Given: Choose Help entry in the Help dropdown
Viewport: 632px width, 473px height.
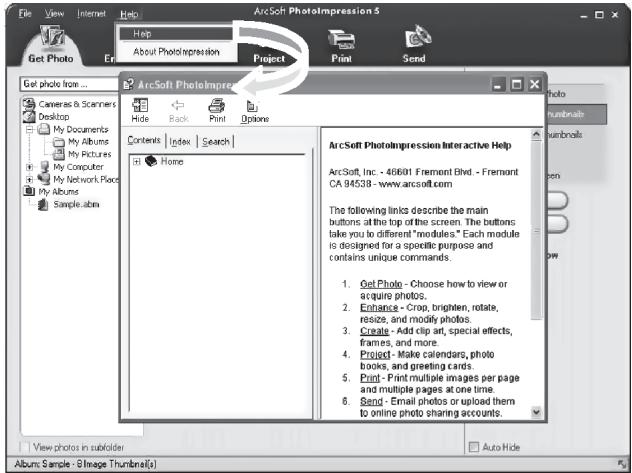Looking at the screenshot, I should 176,34.
